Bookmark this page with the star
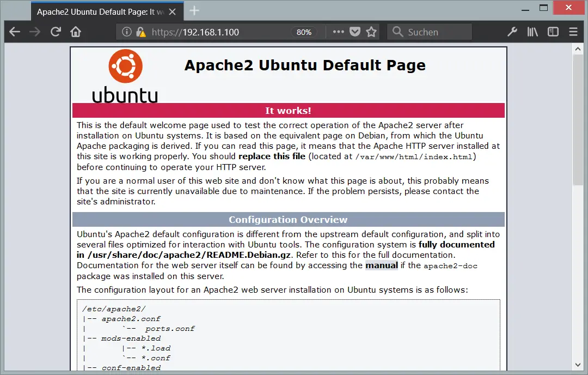The width and height of the screenshot is (588, 375). pos(371,32)
